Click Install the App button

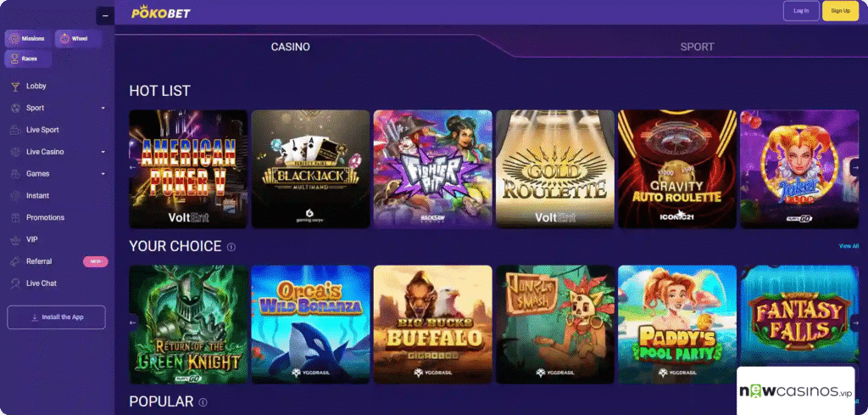[56, 317]
